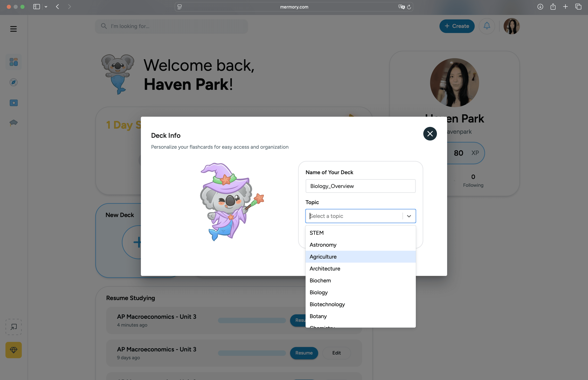This screenshot has width=588, height=380.
Task: Open the dashboard grid icon
Action: tap(14, 62)
